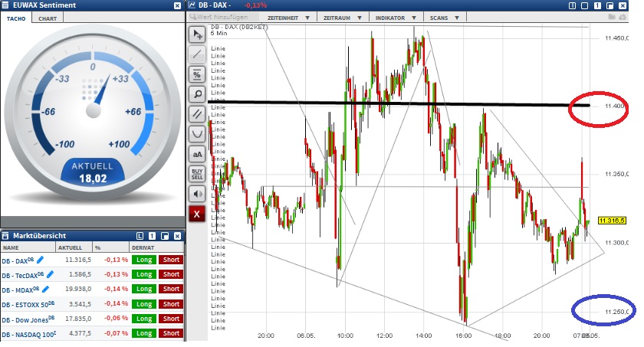Click the EUWAX Sentiment panel title icon

click(5, 5)
